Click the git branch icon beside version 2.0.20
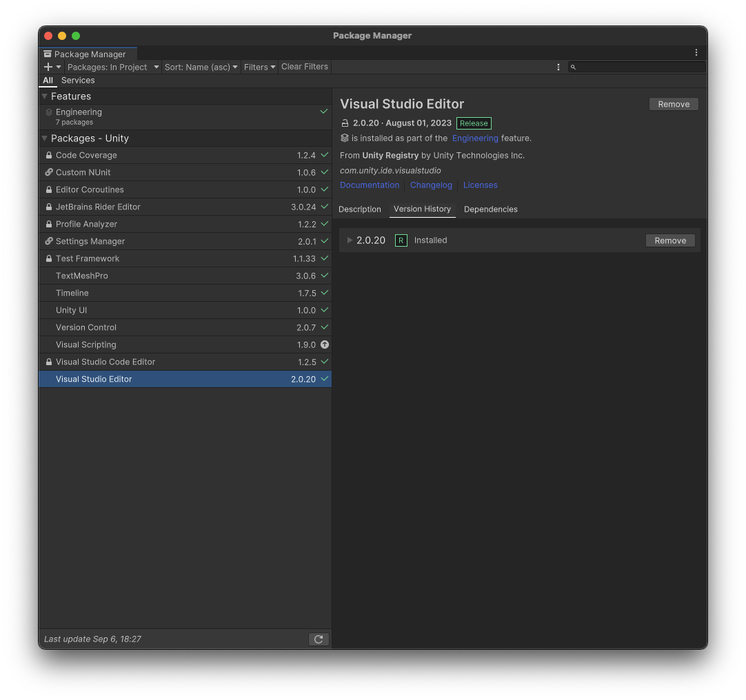 pyautogui.click(x=345, y=123)
